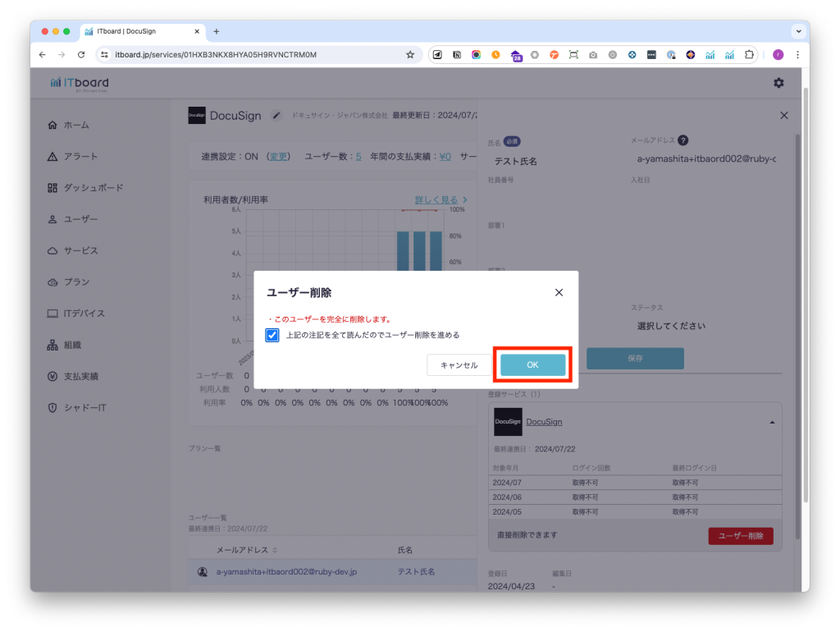The height and width of the screenshot is (632, 840).
Task: Click OK to confirm user deletion
Action: tap(532, 365)
